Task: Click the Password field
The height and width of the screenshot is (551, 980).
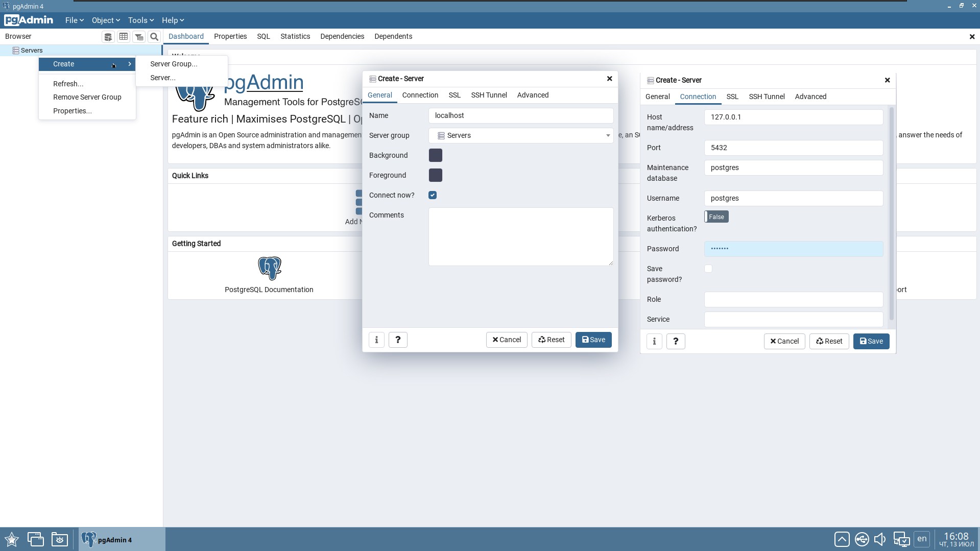Action: 794,249
